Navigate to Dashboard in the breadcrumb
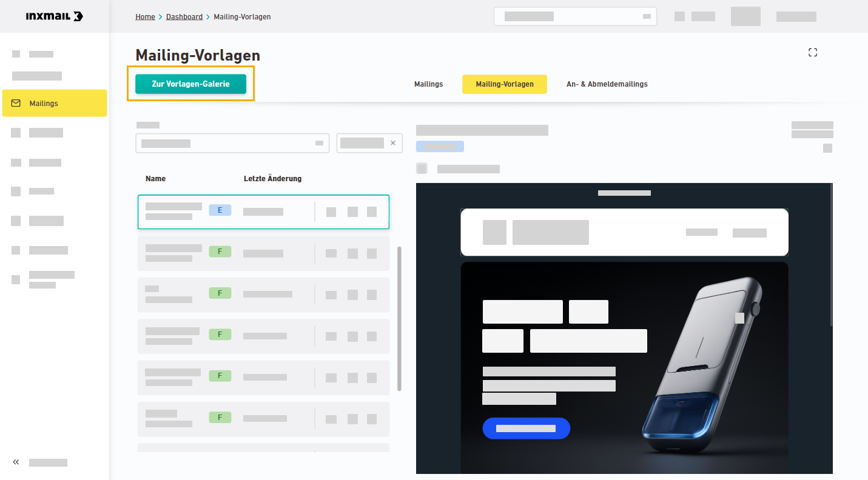This screenshot has width=868, height=480. (x=184, y=17)
